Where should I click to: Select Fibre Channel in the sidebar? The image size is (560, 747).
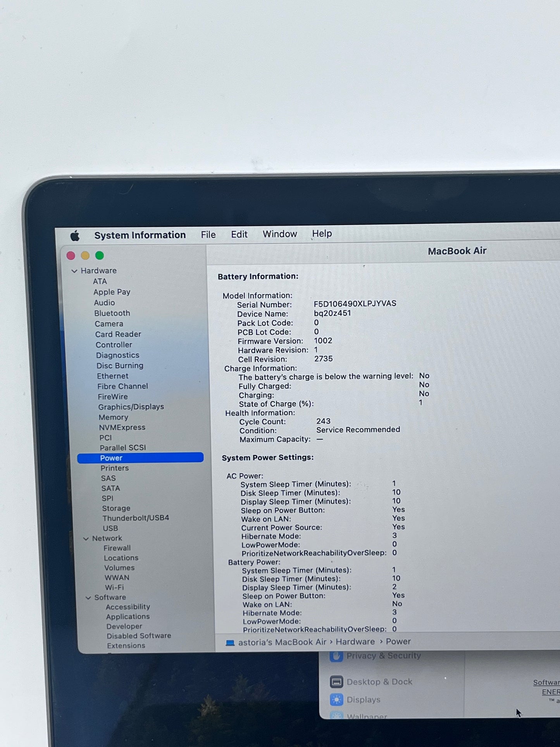coord(122,386)
